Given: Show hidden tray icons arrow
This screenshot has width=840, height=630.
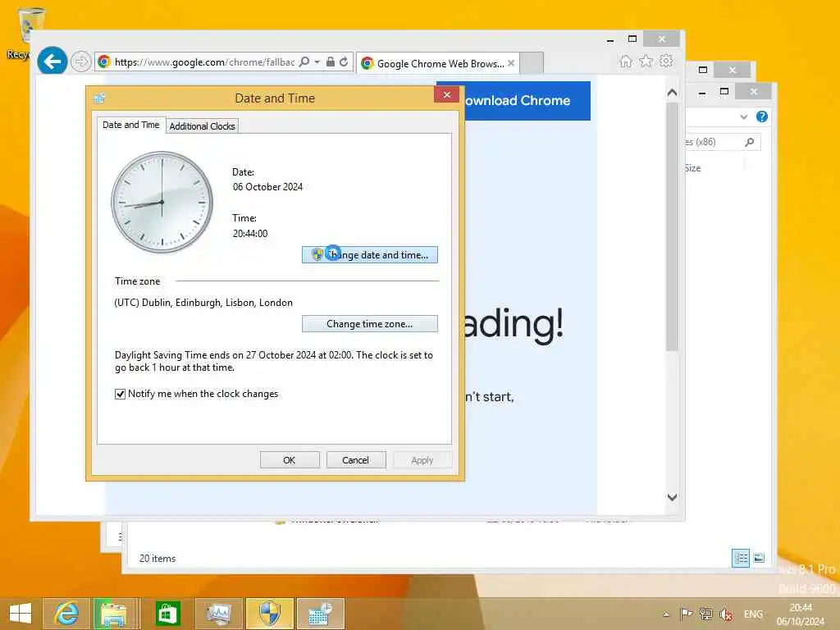Looking at the screenshot, I should pyautogui.click(x=666, y=614).
